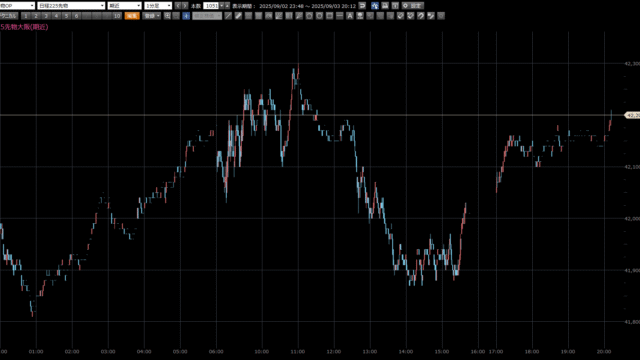Viewport: 640px width, 360px height.
Task: Click the zoom-in magnifier icon
Action: tap(167, 16)
